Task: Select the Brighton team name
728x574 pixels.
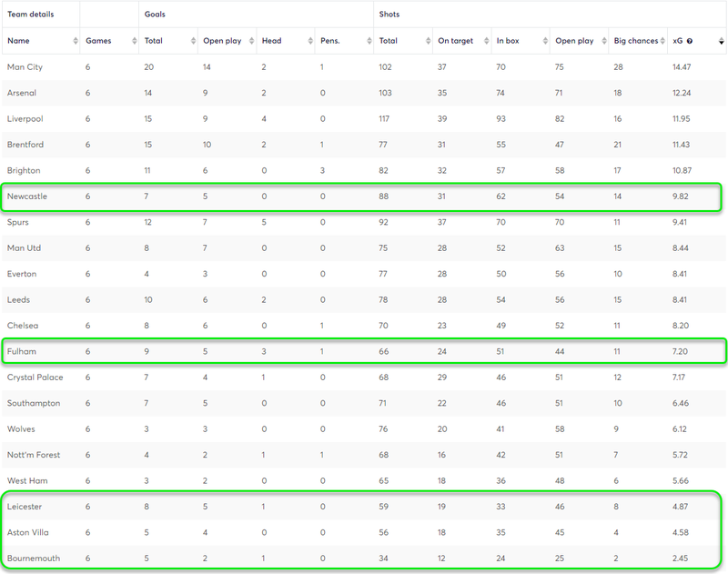Action: (x=24, y=170)
